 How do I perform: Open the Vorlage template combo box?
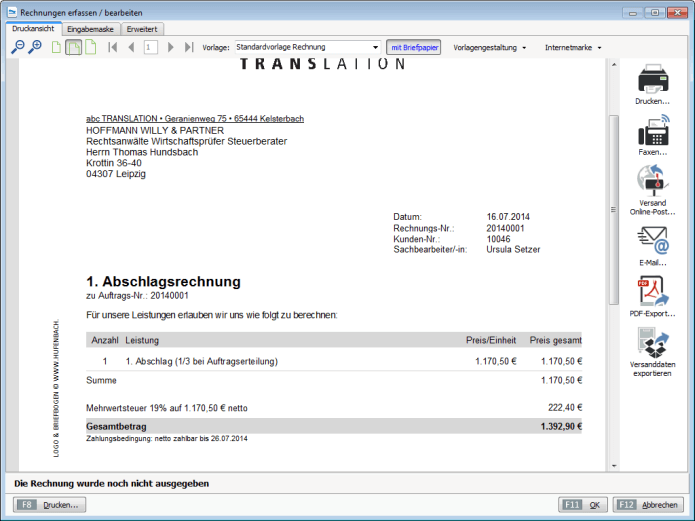308,47
